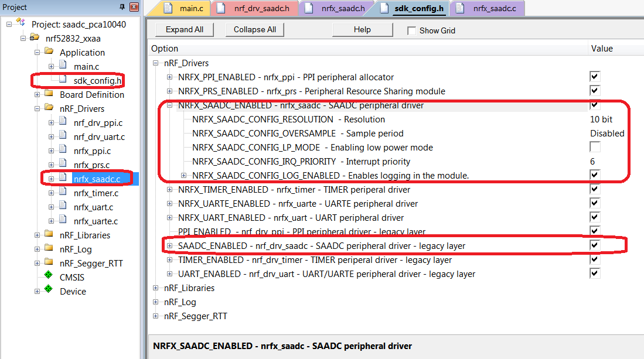644x359 pixels.
Task: Expand the nRF_Libraries option group
Action: [155, 288]
